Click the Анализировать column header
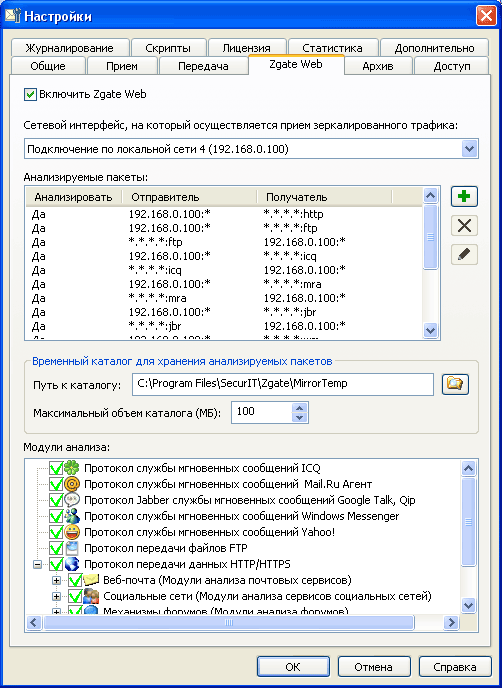The width and height of the screenshot is (502, 688). [73, 197]
